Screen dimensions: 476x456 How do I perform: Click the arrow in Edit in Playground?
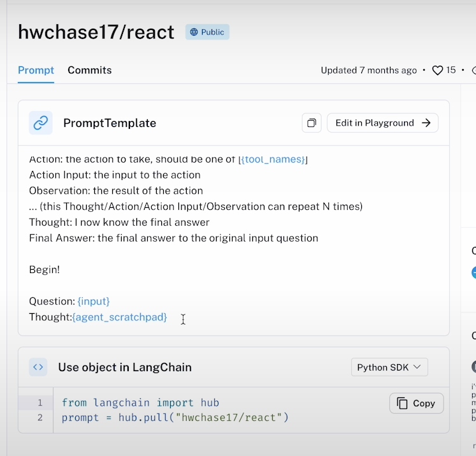point(426,122)
